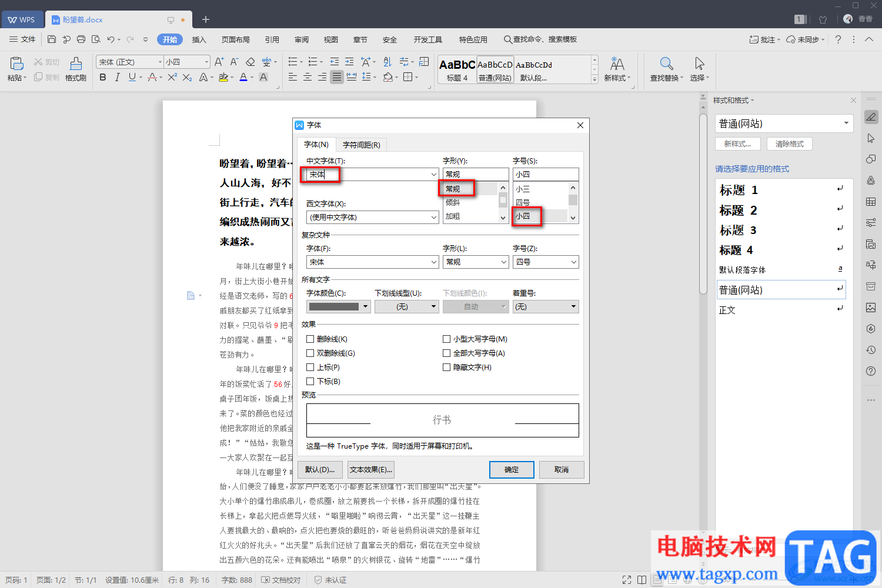This screenshot has height=588, width=882.
Task: Click the Sort icon in ribbon
Action: [x=387, y=62]
